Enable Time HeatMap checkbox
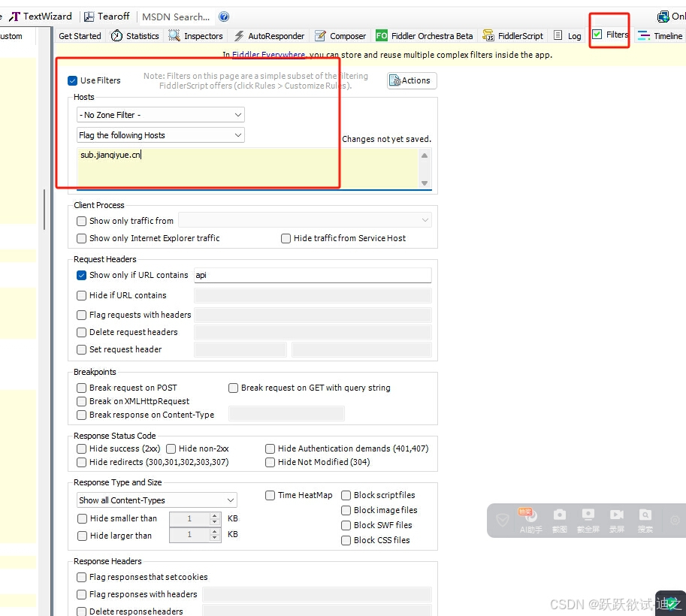The width and height of the screenshot is (686, 616). pyautogui.click(x=270, y=495)
